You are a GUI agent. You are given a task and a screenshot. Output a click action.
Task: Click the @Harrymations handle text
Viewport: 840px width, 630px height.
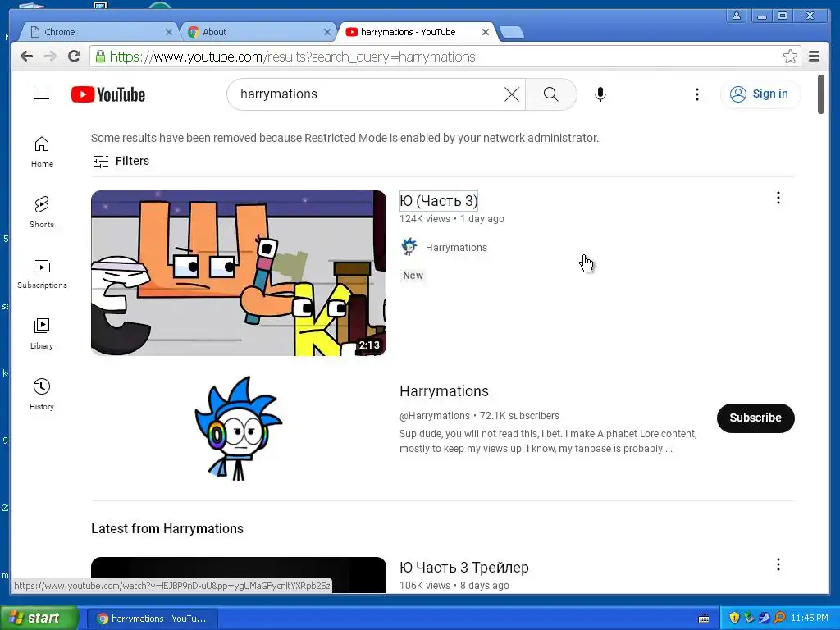[435, 416]
